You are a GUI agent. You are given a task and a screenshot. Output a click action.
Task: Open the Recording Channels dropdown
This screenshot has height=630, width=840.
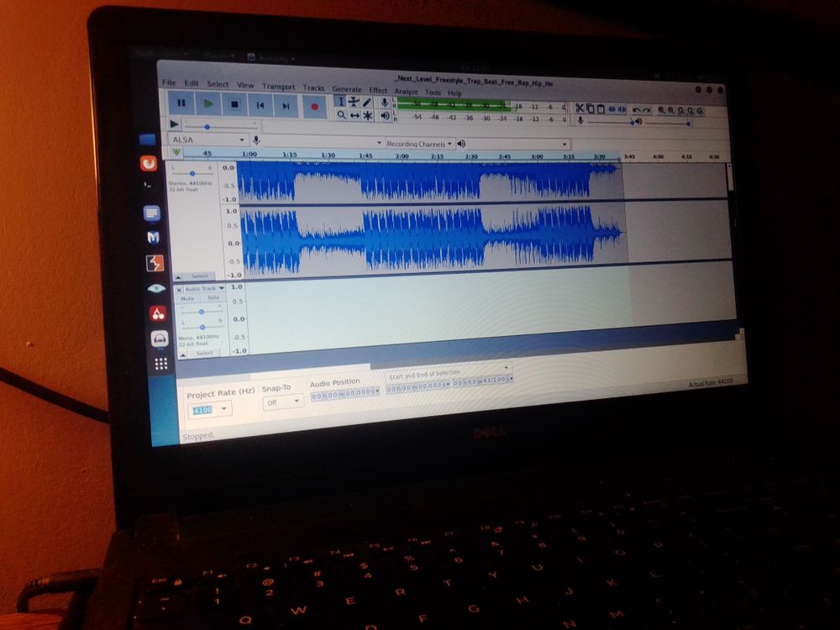tap(419, 144)
